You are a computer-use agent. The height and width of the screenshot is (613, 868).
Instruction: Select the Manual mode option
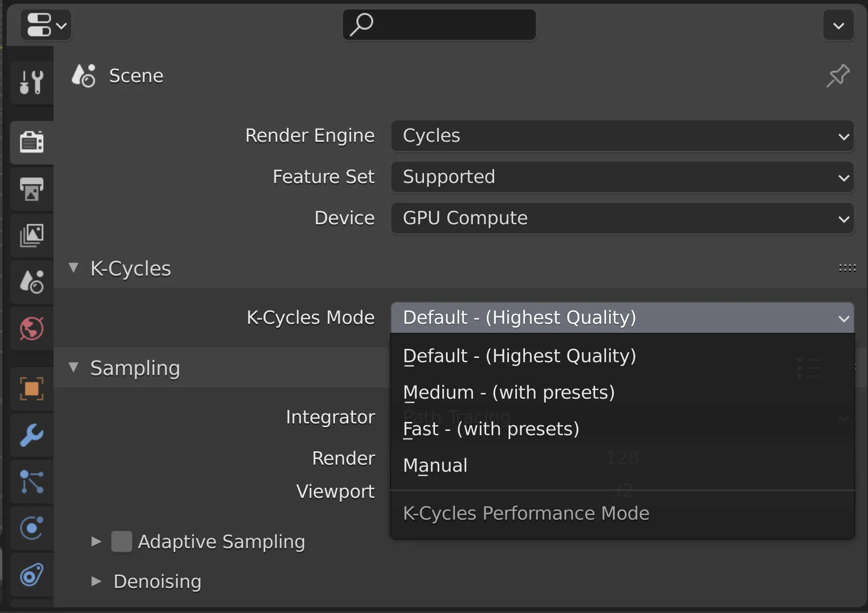pyautogui.click(x=623, y=466)
